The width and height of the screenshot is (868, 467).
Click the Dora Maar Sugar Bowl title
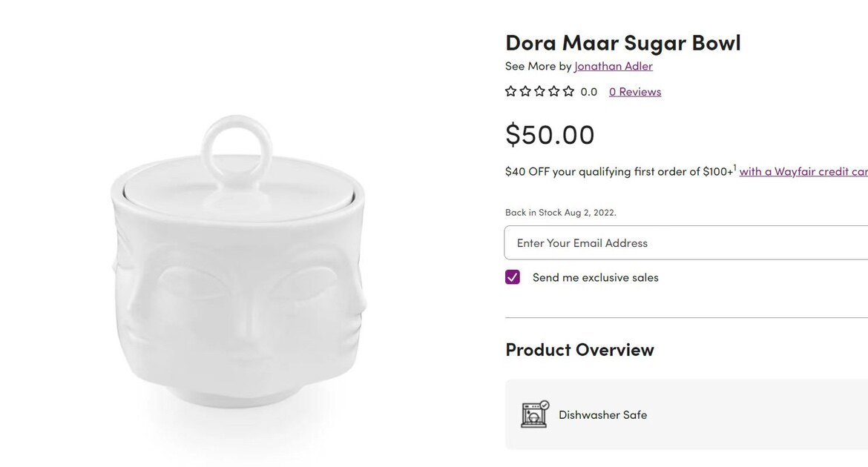click(x=622, y=42)
